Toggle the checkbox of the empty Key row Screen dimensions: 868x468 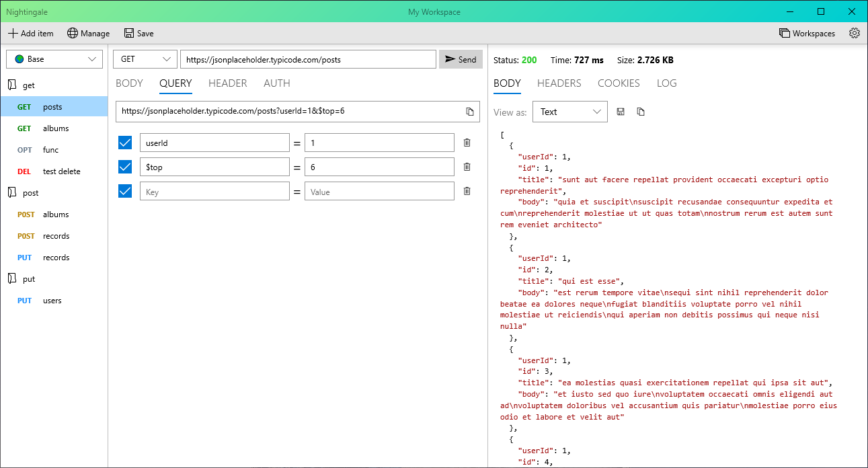(x=125, y=191)
